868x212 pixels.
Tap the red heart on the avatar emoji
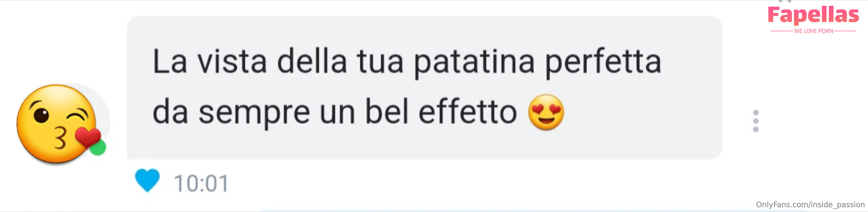coord(88,137)
